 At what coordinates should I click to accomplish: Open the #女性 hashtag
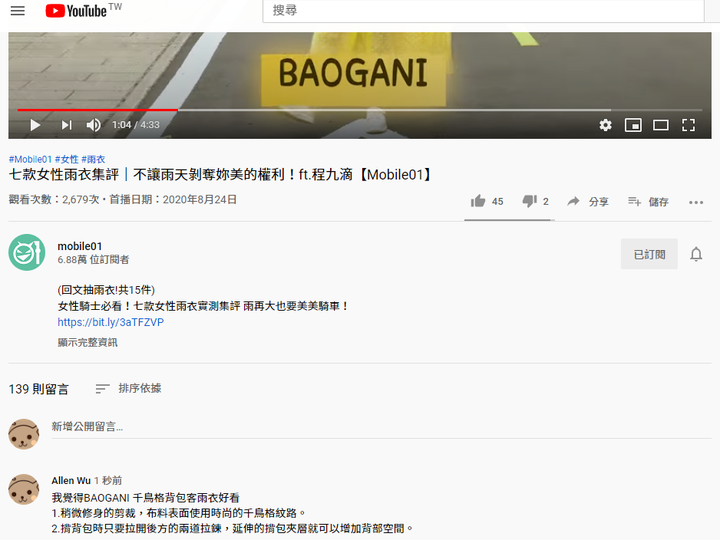click(67, 159)
